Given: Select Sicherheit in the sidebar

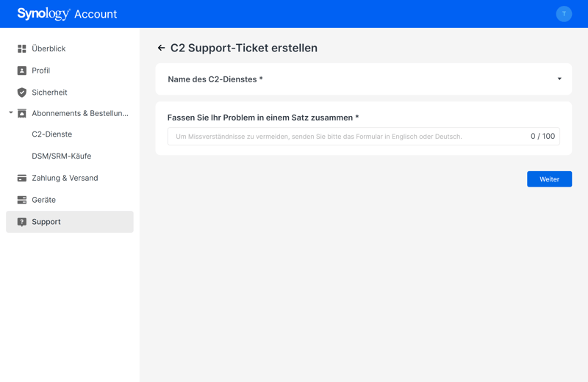Looking at the screenshot, I should click(x=49, y=93).
